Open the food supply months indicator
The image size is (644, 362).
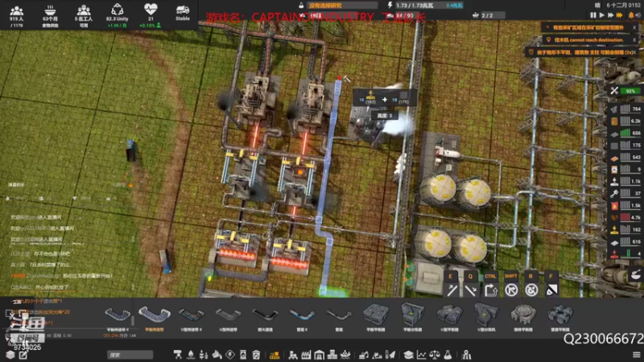[x=50, y=16]
